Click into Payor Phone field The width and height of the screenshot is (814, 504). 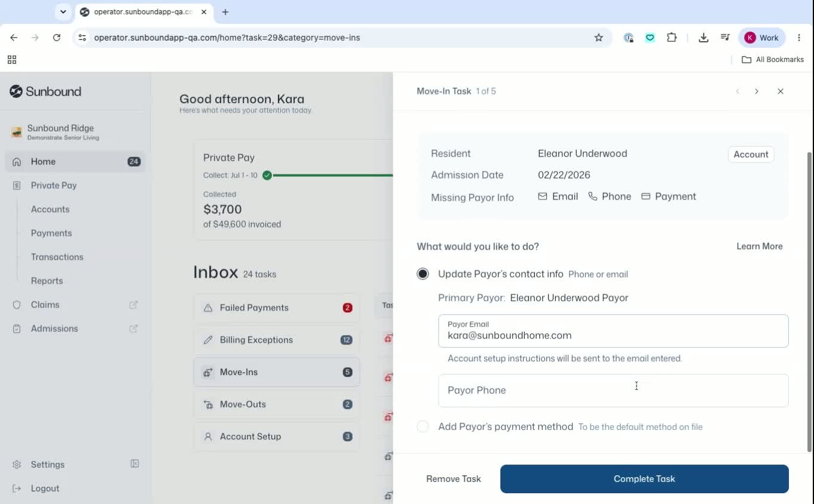pos(613,391)
